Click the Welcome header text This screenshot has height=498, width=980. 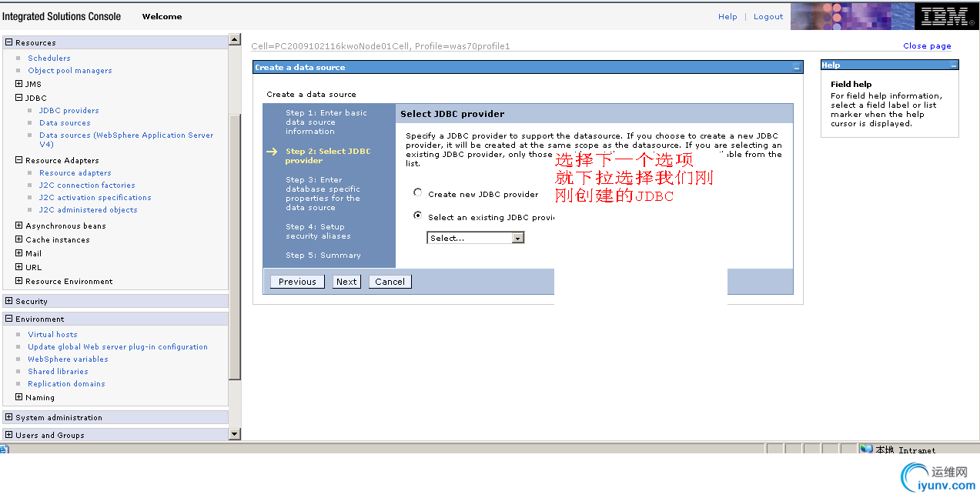[162, 16]
